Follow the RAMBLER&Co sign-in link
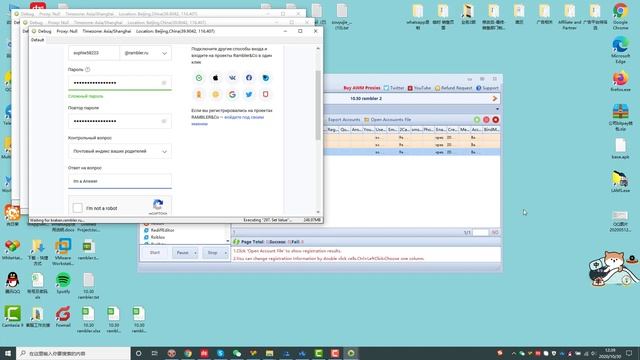This screenshot has height=360, width=640. tap(228, 120)
